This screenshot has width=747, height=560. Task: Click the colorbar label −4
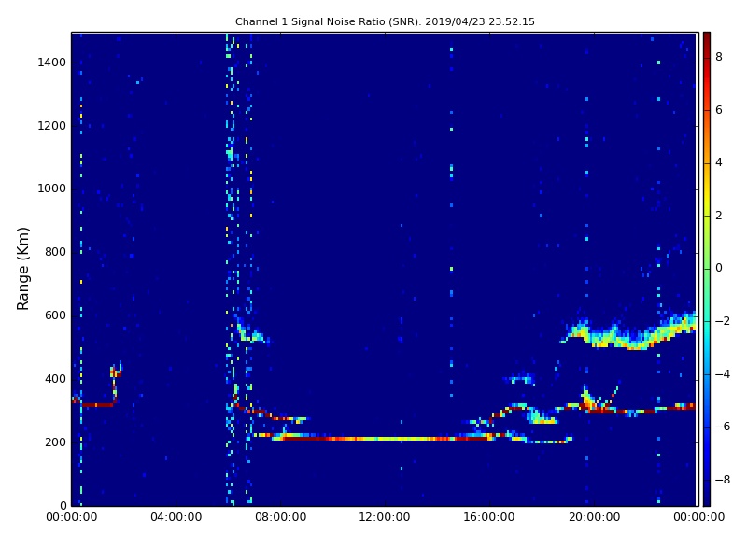point(722,374)
